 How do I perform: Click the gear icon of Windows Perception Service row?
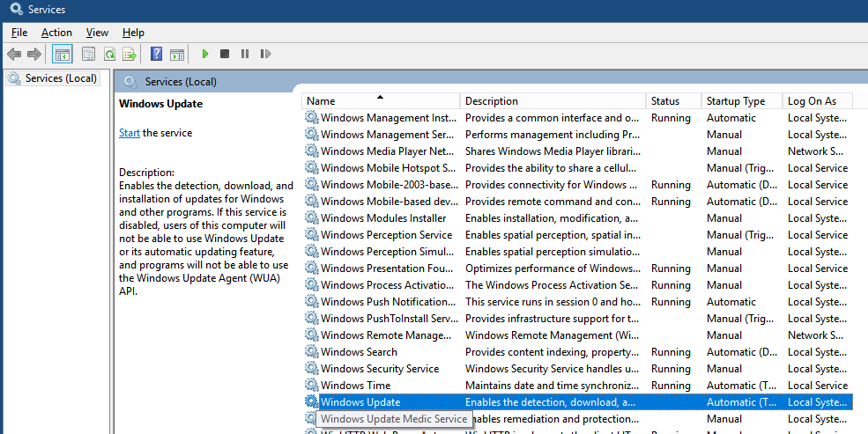tap(312, 234)
